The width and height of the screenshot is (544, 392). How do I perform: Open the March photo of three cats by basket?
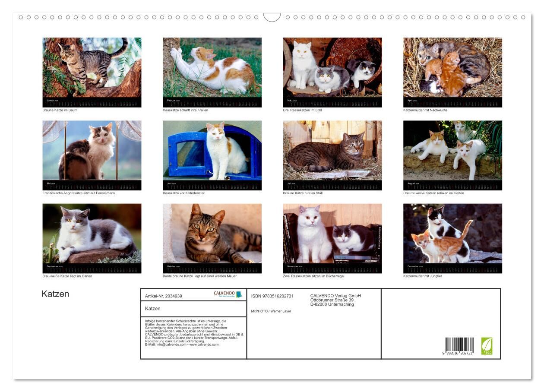(x=332, y=67)
